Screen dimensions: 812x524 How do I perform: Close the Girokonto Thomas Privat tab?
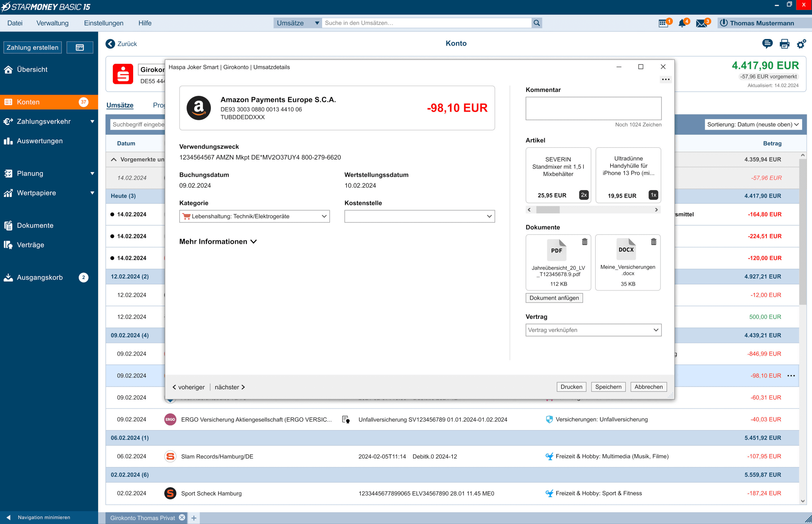pyautogui.click(x=182, y=518)
